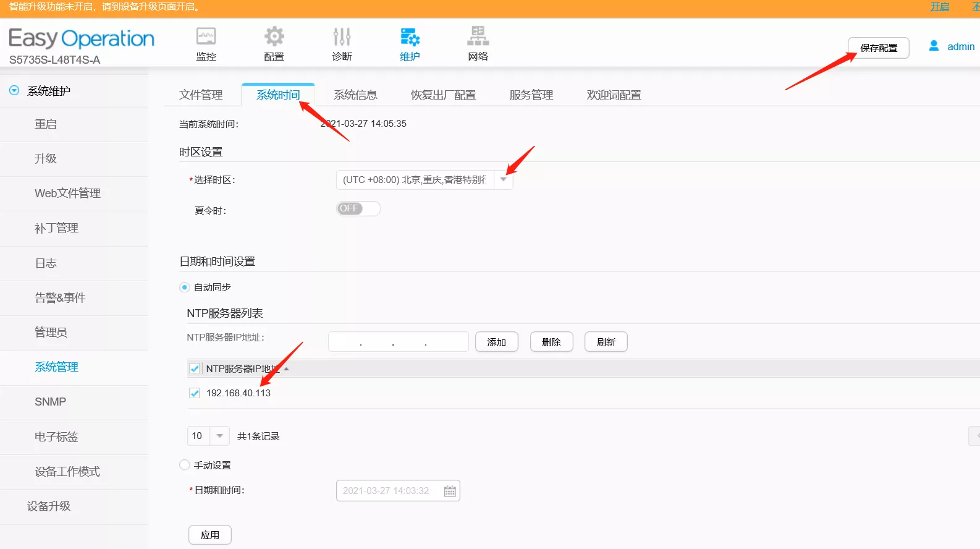Select the 自动同步 radio button
This screenshot has width=980, height=549.
coord(184,287)
